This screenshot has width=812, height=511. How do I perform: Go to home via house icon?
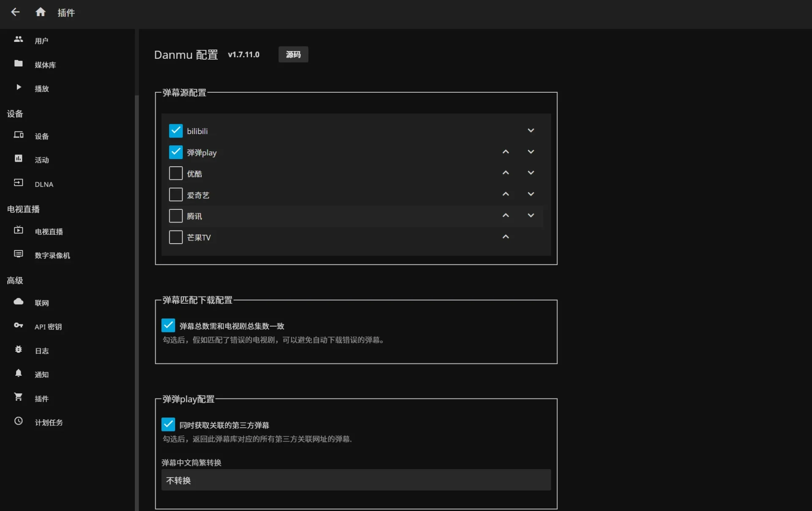click(40, 12)
